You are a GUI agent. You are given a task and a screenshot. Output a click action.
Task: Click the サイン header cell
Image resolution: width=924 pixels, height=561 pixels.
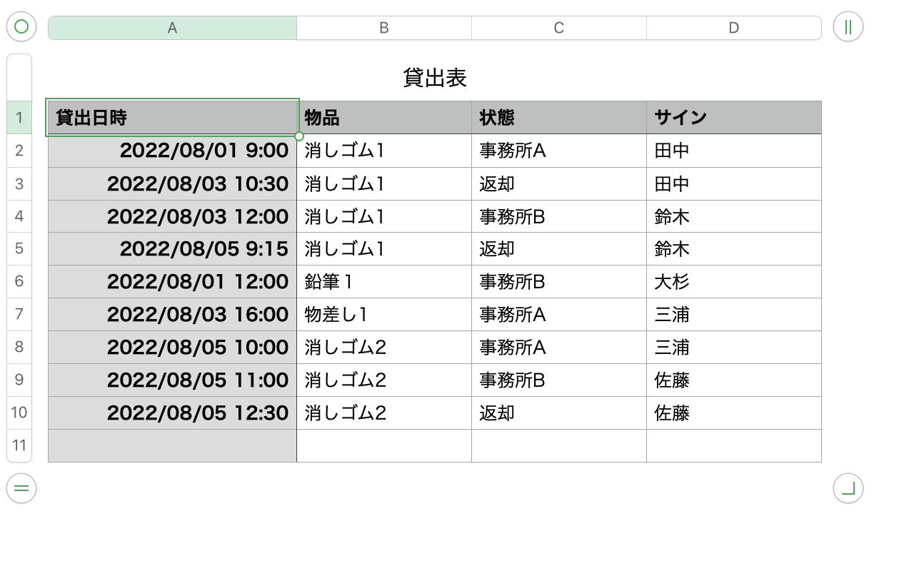click(x=734, y=118)
